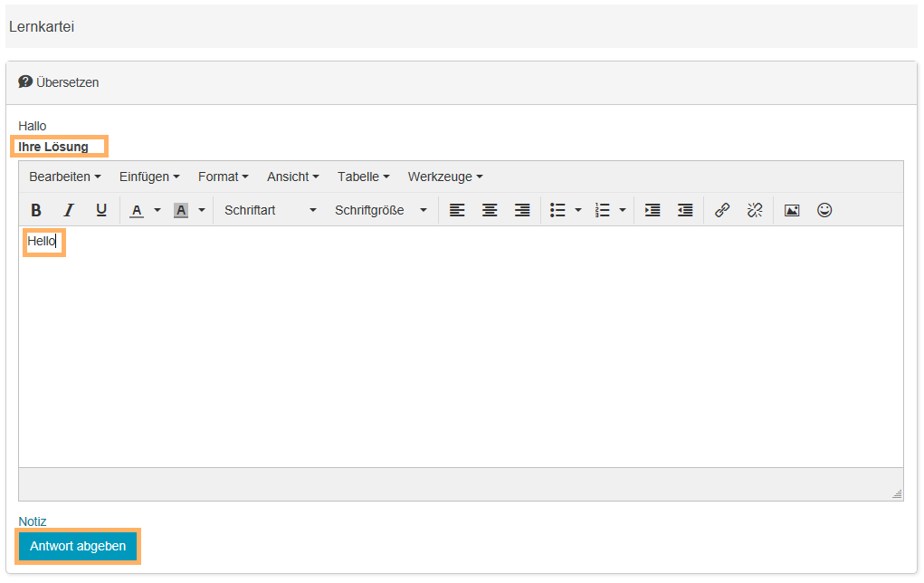The width and height of the screenshot is (924, 583).
Task: Expand the Schriftgröße font size dropdown
Action: [380, 210]
